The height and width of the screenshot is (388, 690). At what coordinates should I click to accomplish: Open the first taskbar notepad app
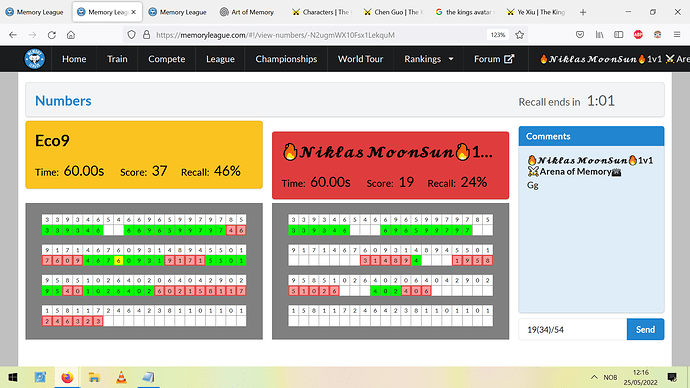coord(40,377)
